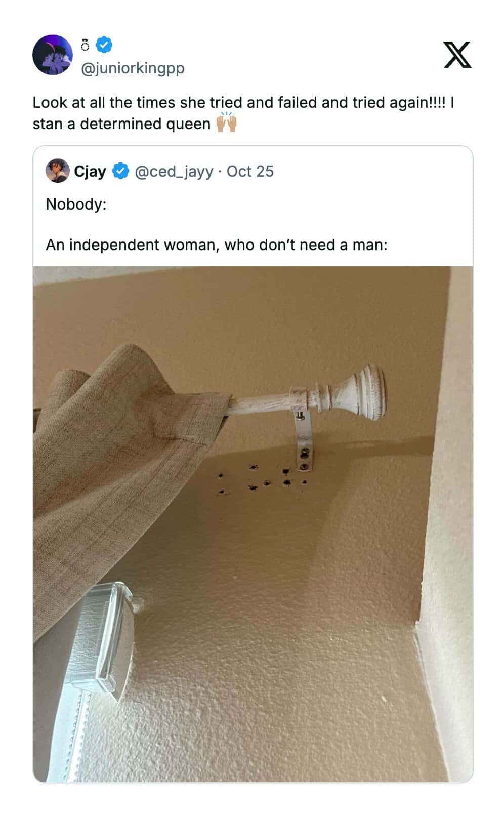The image size is (504, 815).
Task: Click the 'Nobody:' quoted tweet text
Action: pyautogui.click(x=76, y=204)
